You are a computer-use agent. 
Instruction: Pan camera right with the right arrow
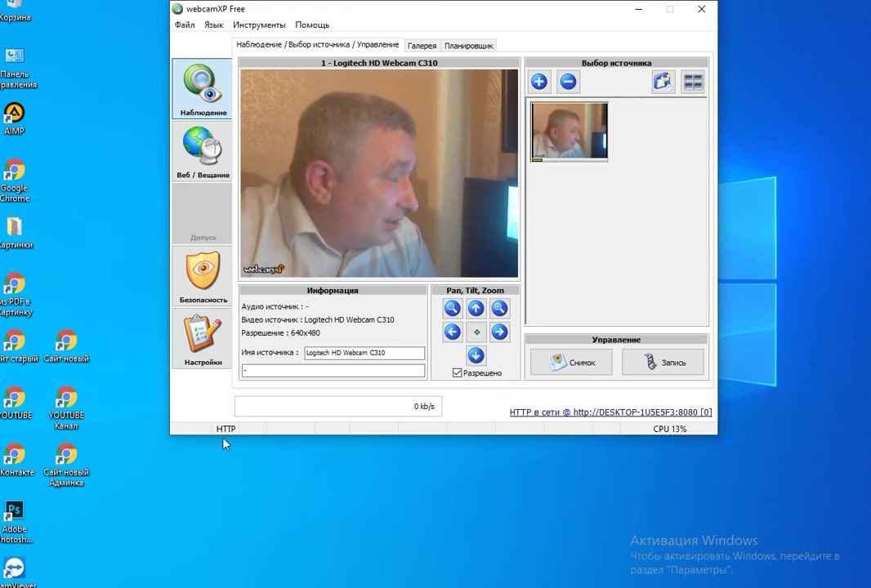(x=499, y=332)
